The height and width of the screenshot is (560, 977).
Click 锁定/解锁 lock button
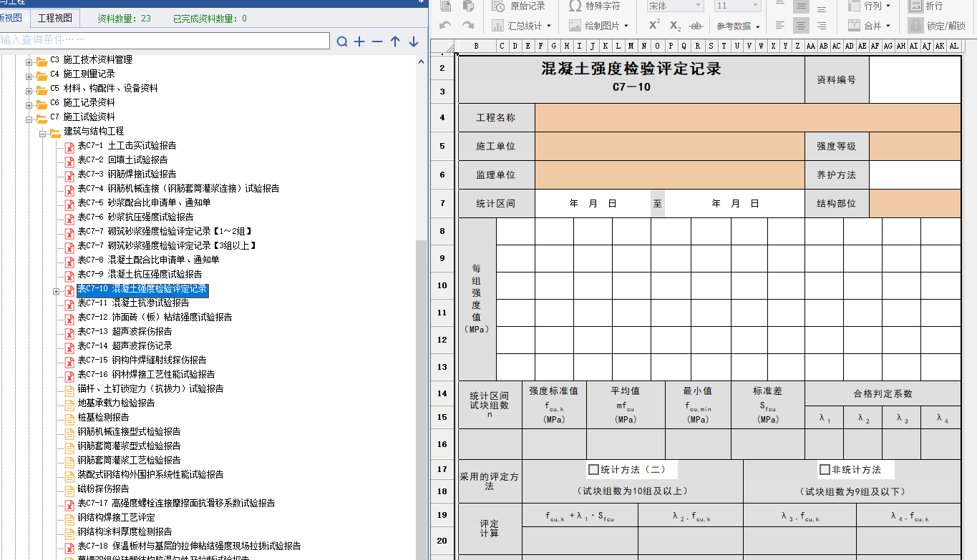(x=936, y=26)
